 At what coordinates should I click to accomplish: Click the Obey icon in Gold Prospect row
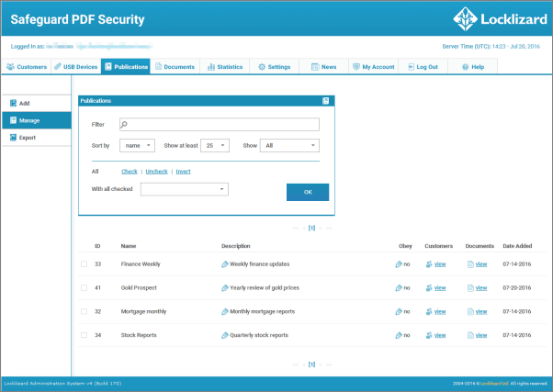click(399, 287)
